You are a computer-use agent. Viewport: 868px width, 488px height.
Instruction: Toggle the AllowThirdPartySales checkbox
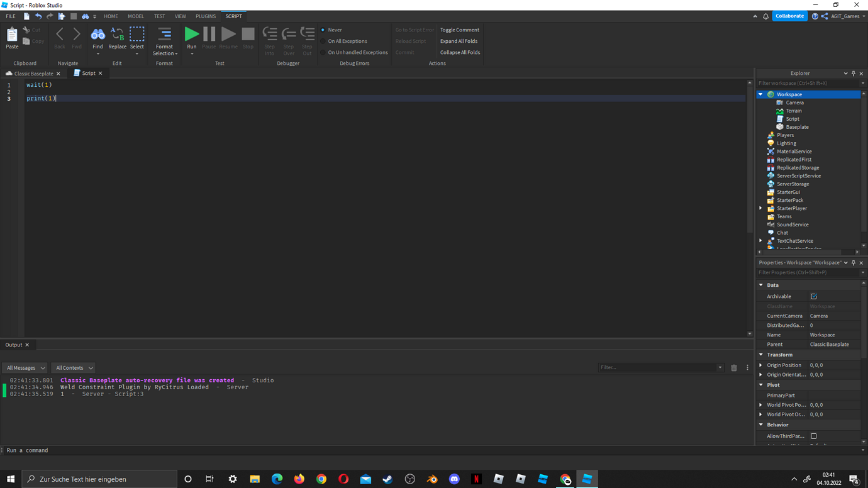pos(813,436)
